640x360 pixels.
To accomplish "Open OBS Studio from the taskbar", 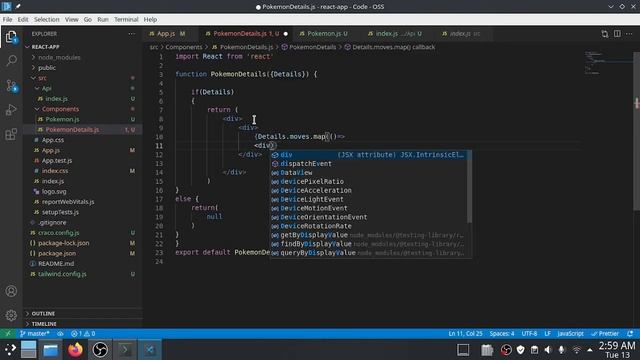I will point(100,350).
